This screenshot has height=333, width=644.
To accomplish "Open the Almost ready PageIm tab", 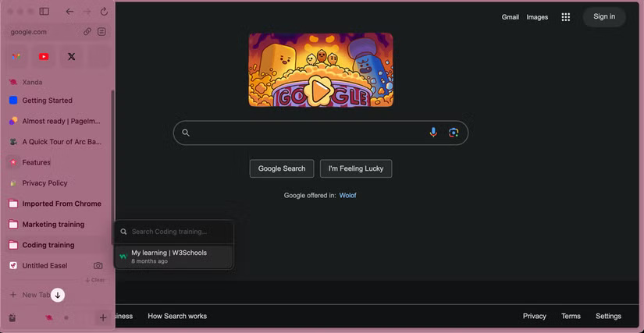I will (58, 121).
